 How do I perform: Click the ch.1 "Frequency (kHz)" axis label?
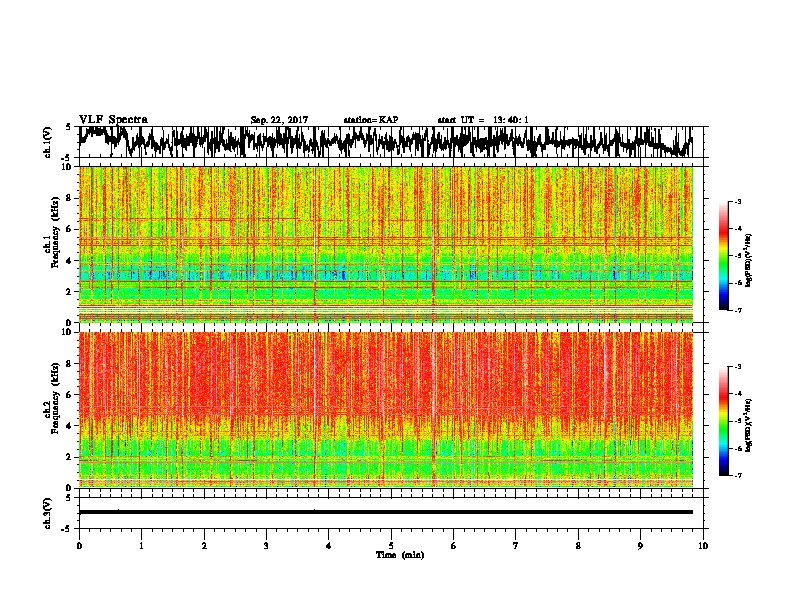pos(55,232)
